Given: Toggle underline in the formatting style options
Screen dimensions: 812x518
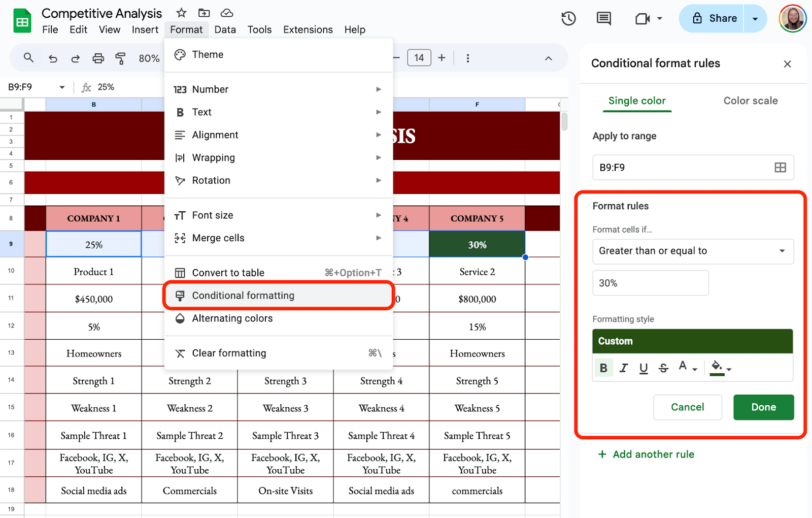Looking at the screenshot, I should (x=644, y=368).
